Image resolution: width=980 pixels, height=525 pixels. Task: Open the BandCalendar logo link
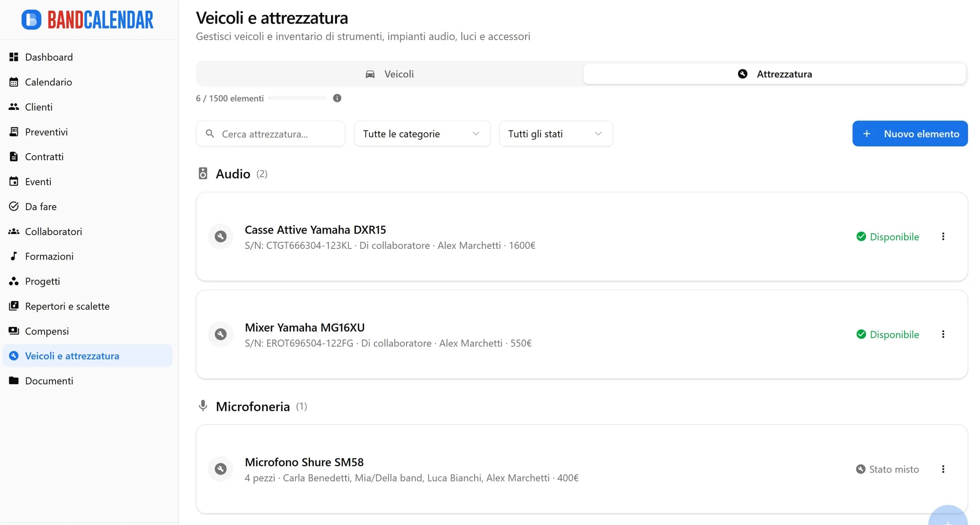pos(88,20)
